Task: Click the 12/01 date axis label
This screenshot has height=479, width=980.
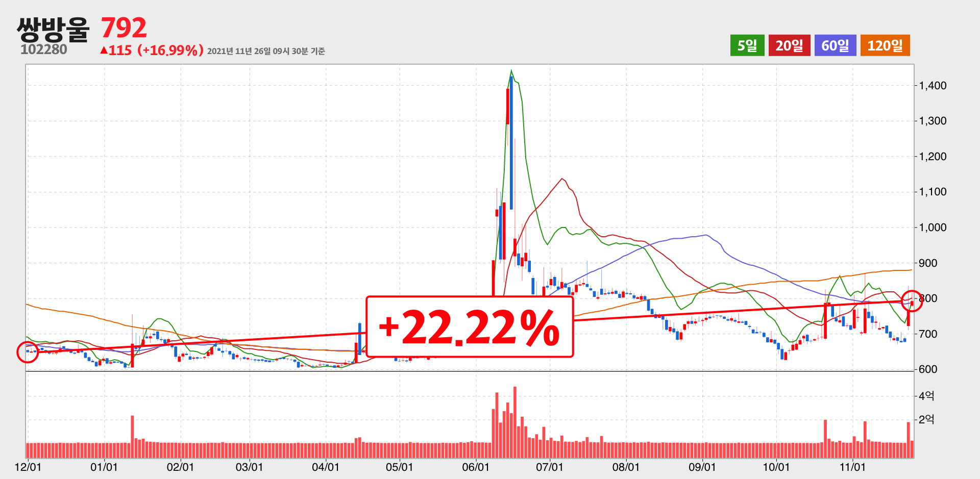Action: pos(28,467)
